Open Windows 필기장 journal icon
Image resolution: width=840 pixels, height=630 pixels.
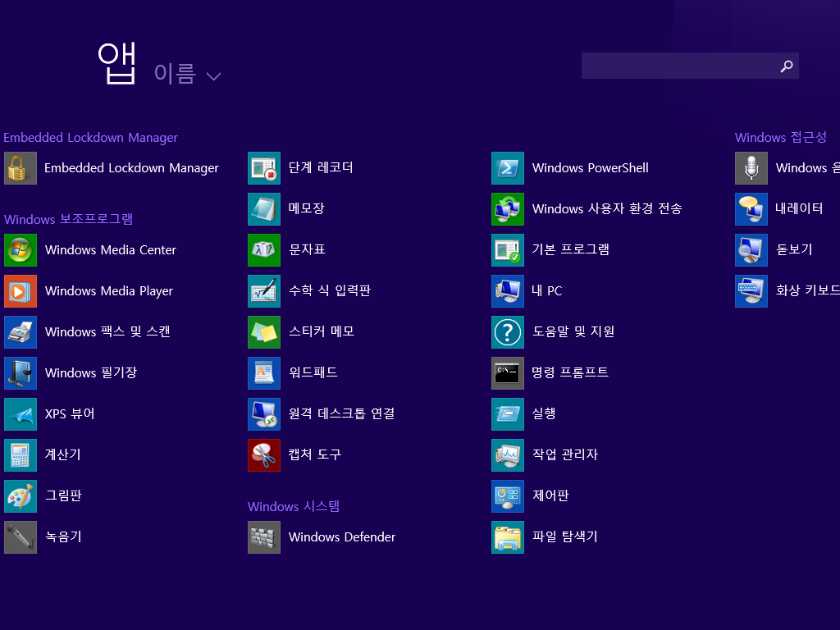[x=21, y=373]
